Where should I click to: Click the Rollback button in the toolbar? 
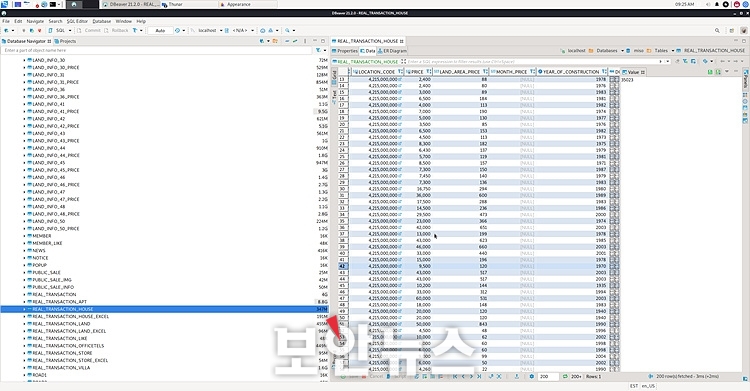pos(117,31)
